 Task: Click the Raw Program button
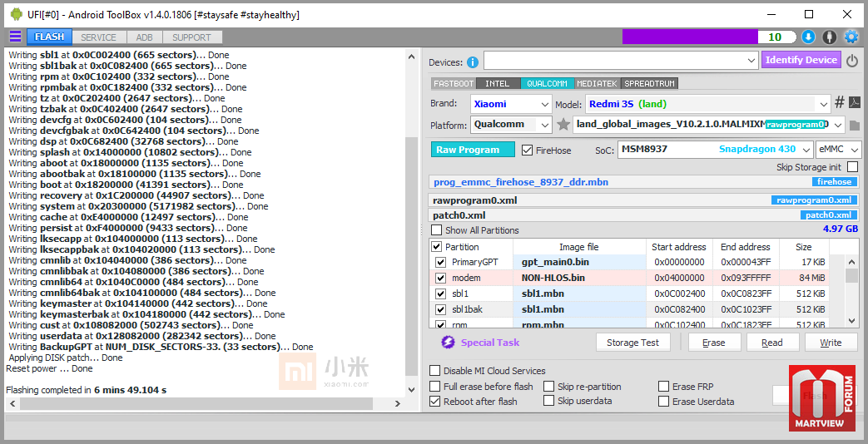pyautogui.click(x=473, y=150)
